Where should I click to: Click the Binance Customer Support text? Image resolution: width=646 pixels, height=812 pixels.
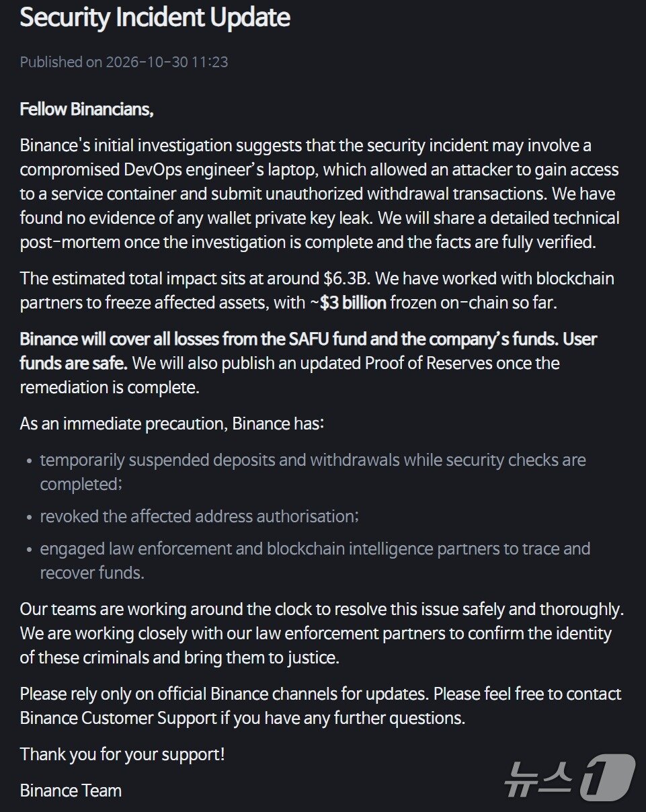tap(118, 718)
